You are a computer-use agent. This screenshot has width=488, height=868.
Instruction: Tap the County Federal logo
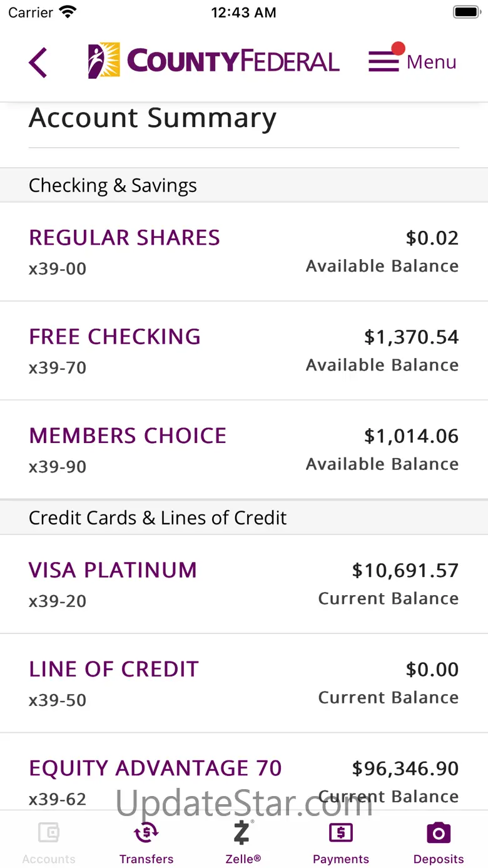[x=213, y=61]
